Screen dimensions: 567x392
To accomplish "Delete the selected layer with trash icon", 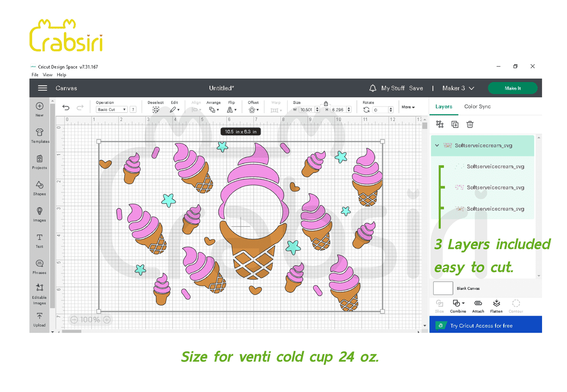I will pyautogui.click(x=470, y=125).
